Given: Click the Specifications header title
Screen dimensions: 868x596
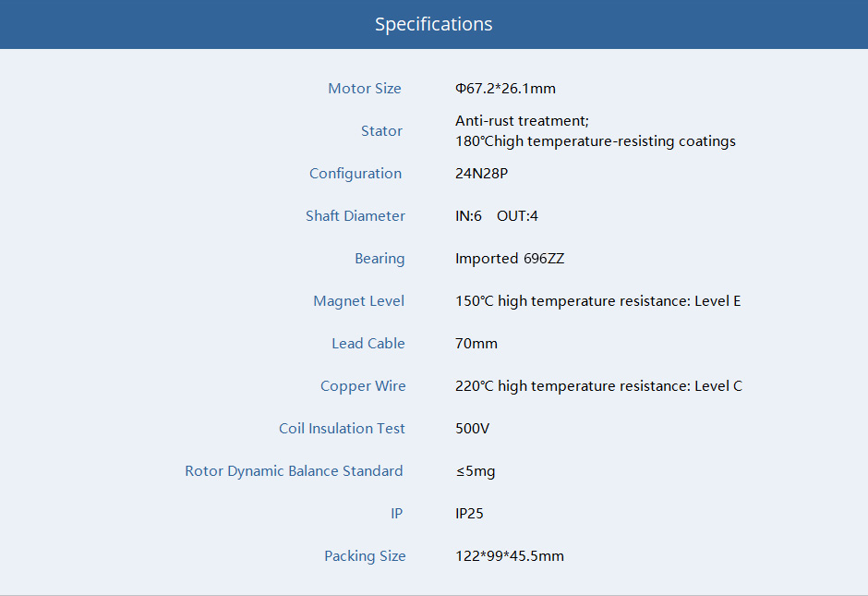Looking at the screenshot, I should (433, 24).
